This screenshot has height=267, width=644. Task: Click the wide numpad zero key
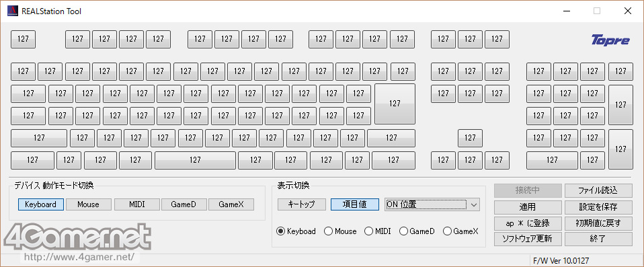pos(552,160)
